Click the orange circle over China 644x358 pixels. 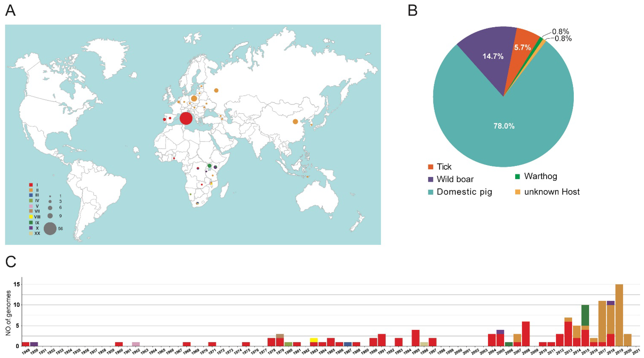pyautogui.click(x=295, y=122)
